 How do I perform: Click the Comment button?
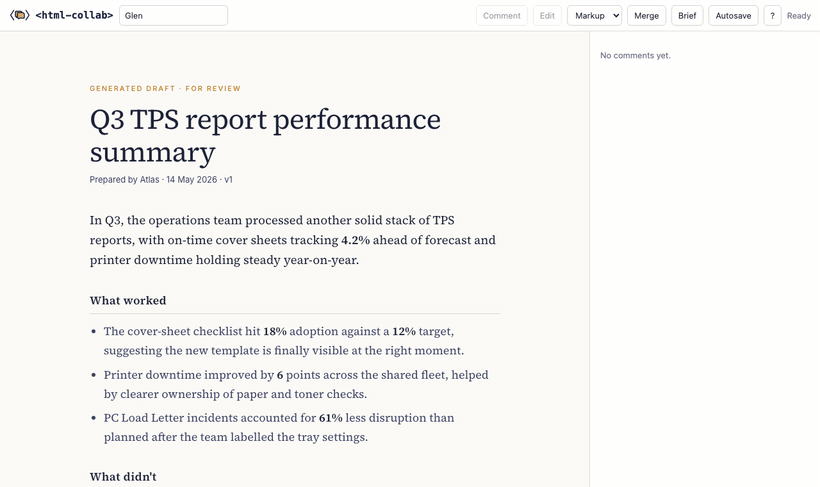[x=502, y=16]
